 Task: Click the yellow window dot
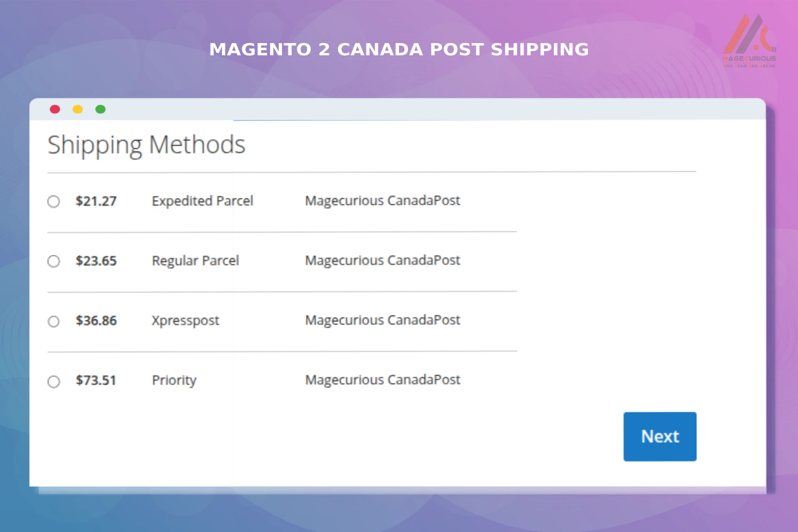point(78,109)
